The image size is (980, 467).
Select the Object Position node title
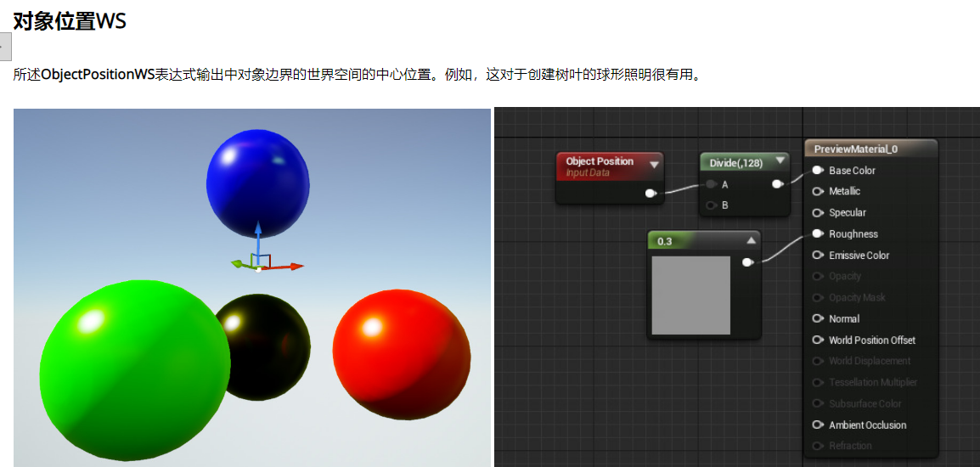click(600, 161)
